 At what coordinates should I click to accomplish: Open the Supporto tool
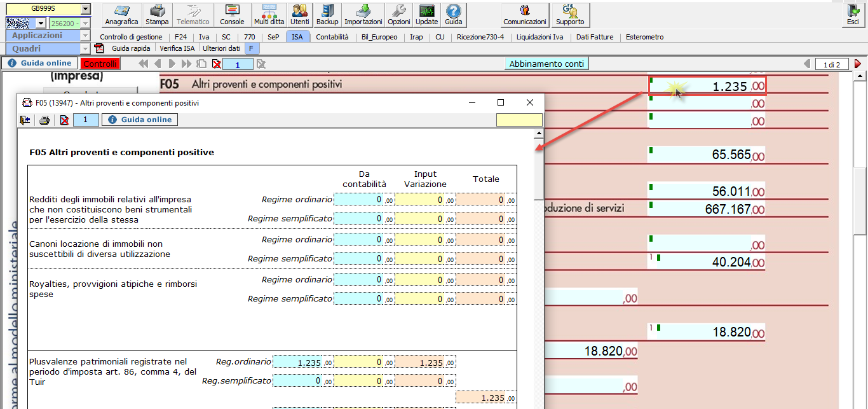click(570, 15)
